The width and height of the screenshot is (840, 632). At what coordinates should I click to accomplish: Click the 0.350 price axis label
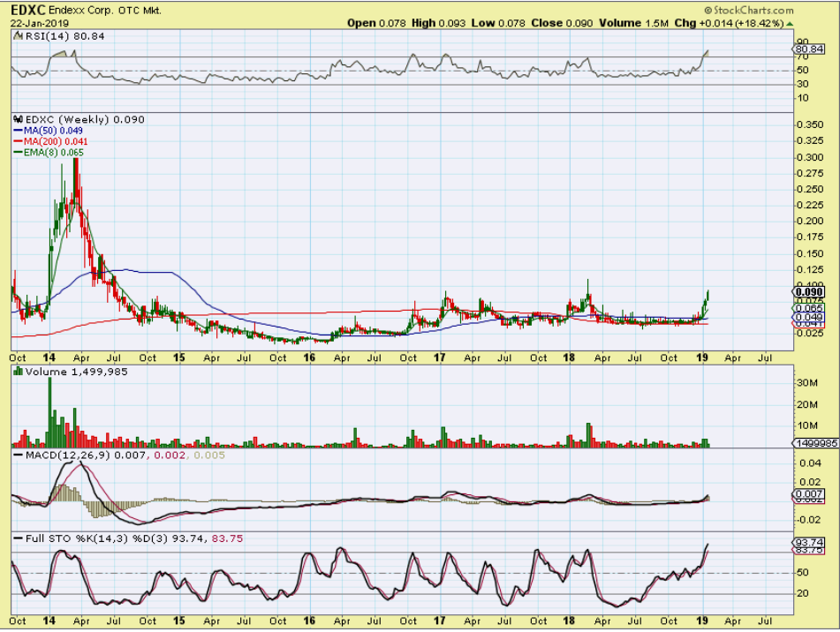809,124
